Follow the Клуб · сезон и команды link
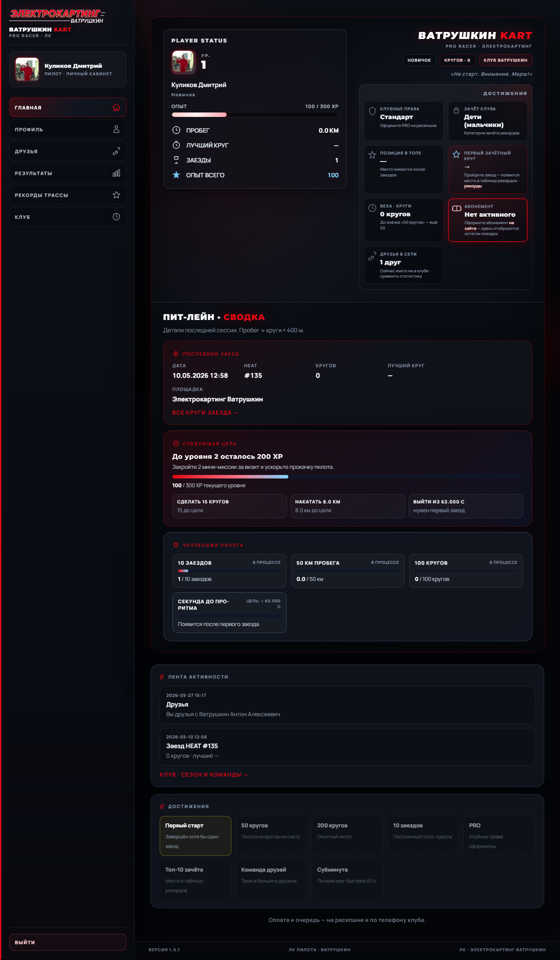 coord(203,775)
